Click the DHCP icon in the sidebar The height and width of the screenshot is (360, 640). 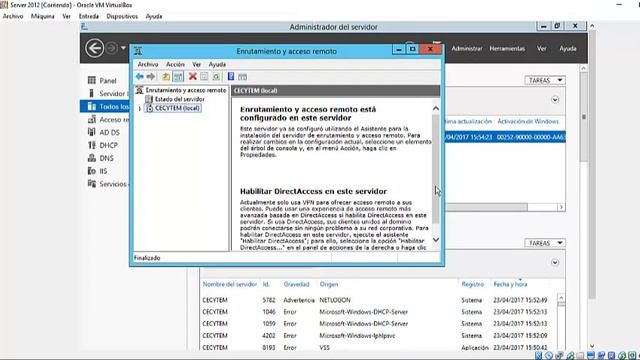pos(92,145)
